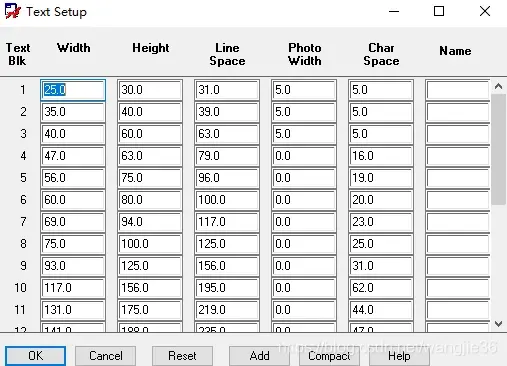Select the Width field for block 1
This screenshot has height=366, width=507.
(73, 90)
